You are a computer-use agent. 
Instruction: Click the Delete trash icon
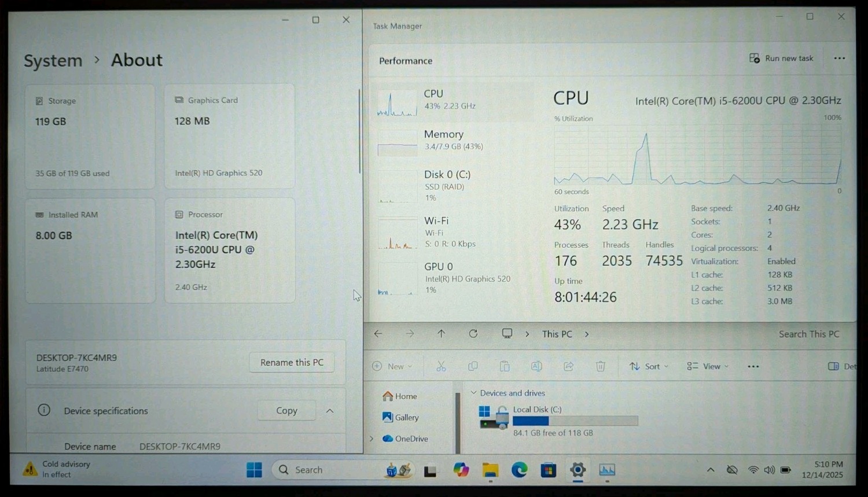click(601, 366)
